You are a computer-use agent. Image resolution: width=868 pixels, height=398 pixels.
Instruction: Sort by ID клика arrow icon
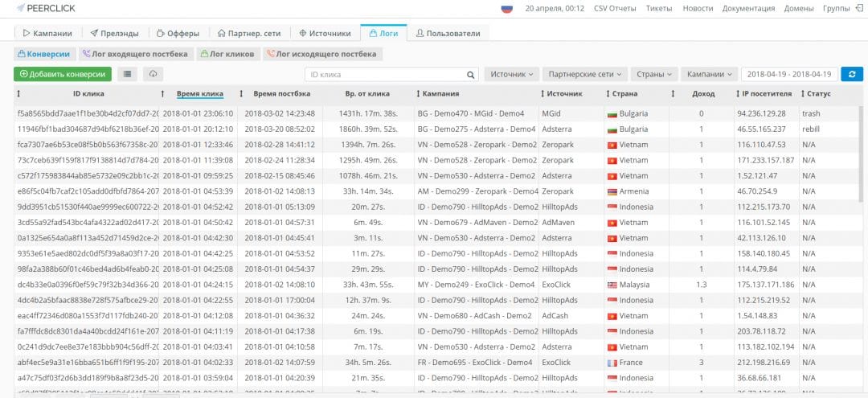click(18, 94)
